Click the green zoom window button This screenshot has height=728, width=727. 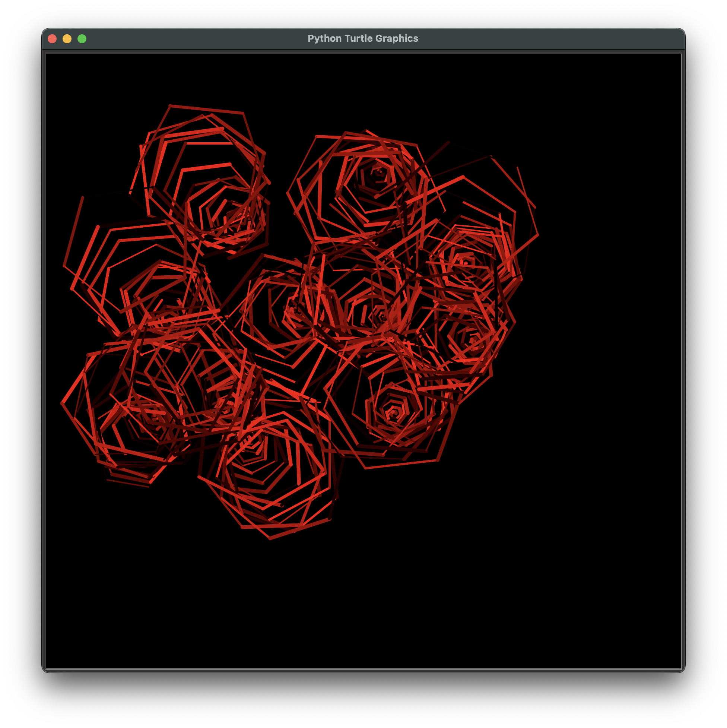click(82, 39)
